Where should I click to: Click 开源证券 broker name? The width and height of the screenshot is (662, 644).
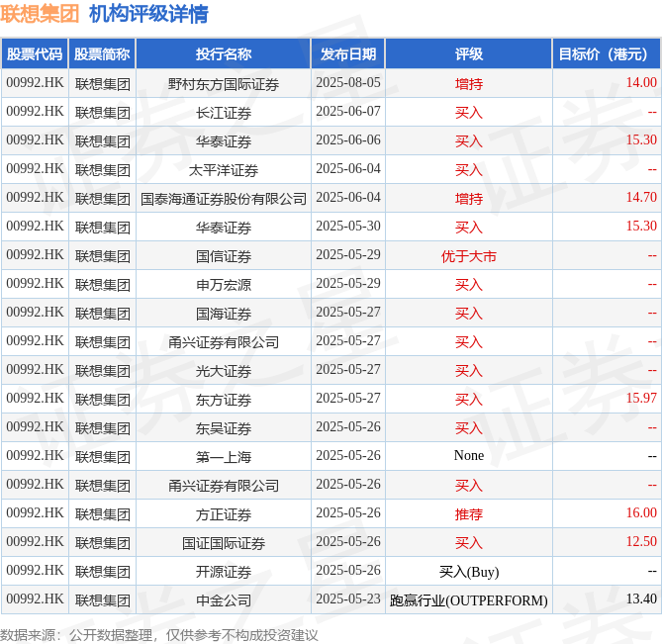click(x=224, y=572)
